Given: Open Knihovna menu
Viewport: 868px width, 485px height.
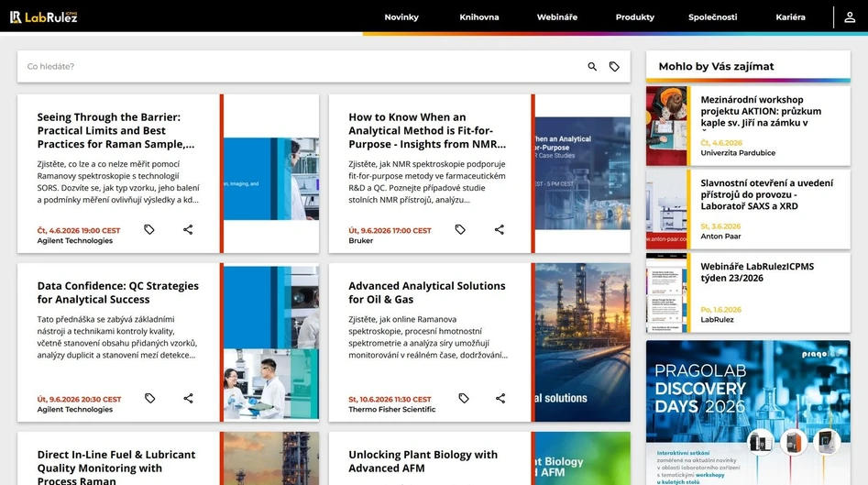Looking at the screenshot, I should (478, 17).
